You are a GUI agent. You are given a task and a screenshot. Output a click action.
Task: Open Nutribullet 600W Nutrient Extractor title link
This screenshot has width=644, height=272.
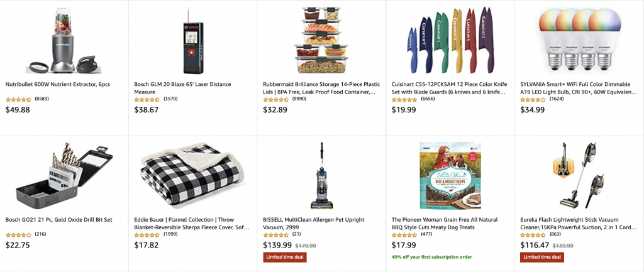tap(58, 85)
